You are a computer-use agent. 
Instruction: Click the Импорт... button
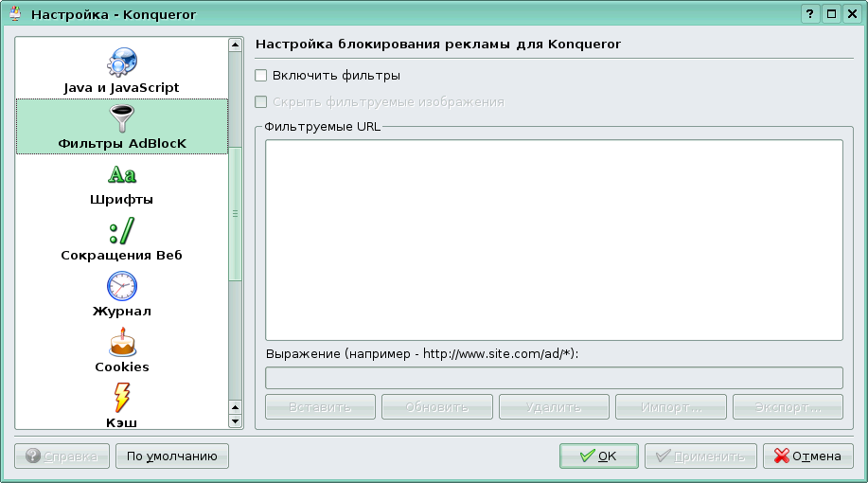(x=670, y=407)
